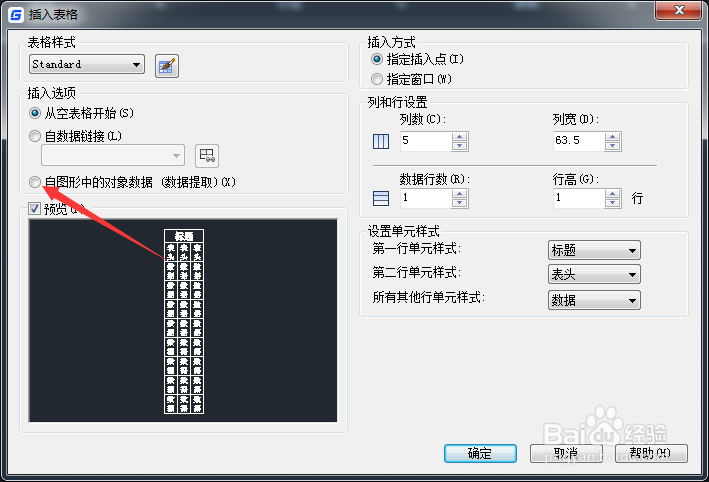The width and height of the screenshot is (709, 482).
Task: Select 自图形中的对象数据 radio option
Action: point(35,182)
